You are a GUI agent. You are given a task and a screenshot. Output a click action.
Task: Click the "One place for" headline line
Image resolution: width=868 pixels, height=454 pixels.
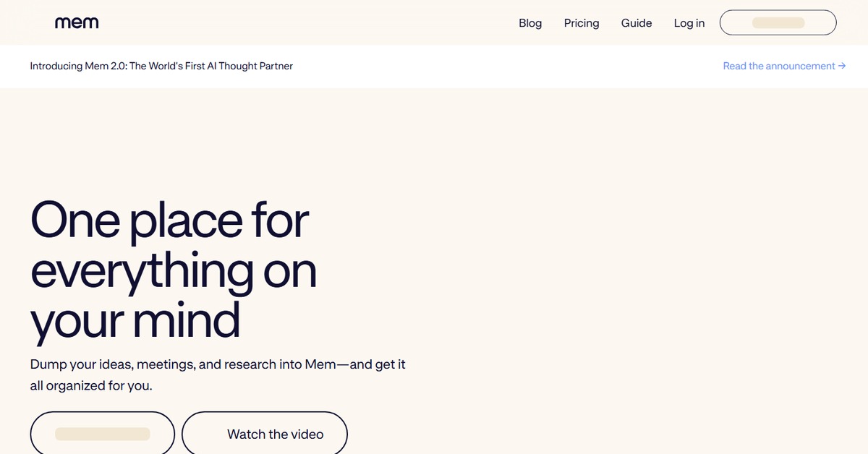point(169,220)
